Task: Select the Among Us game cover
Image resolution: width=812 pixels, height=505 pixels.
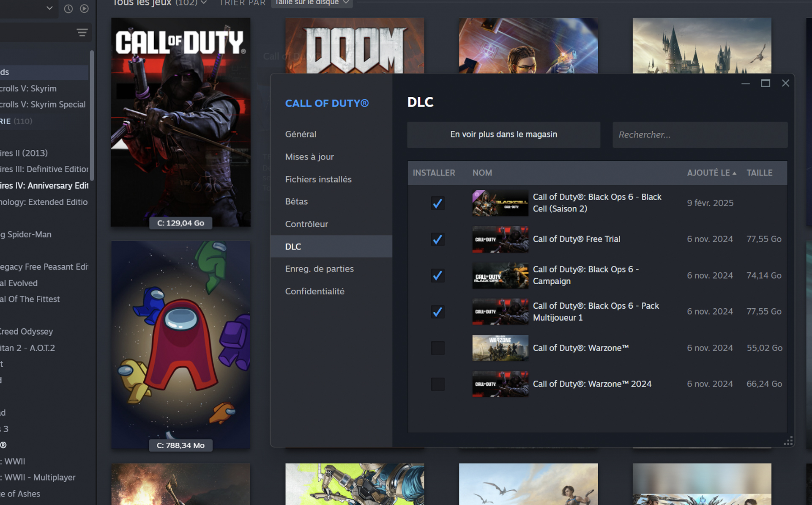Action: click(180, 345)
